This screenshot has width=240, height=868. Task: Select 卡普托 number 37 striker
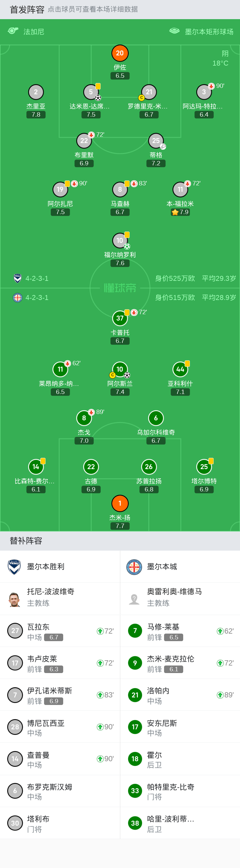tap(120, 318)
